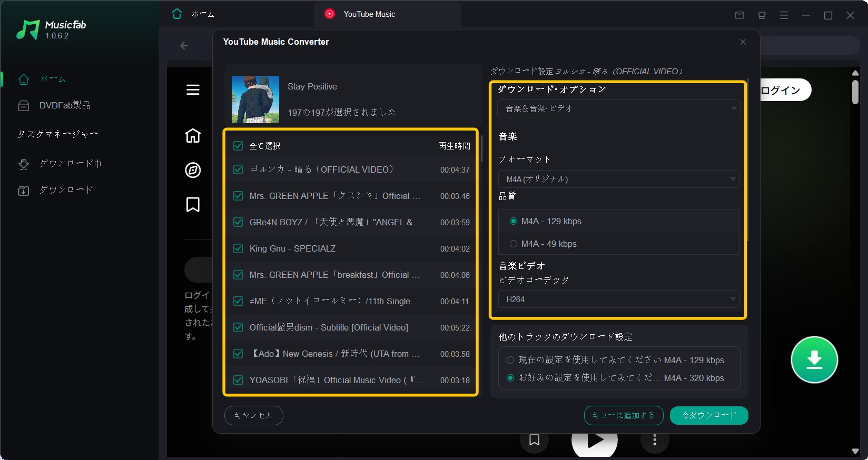The width and height of the screenshot is (868, 460).
Task: Click the download settings panel scrollbar
Action: (x=747, y=161)
